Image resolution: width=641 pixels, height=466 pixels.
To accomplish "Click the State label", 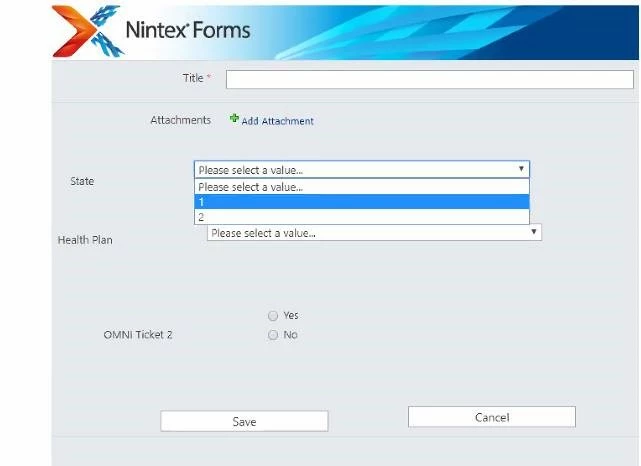I will 82,181.
